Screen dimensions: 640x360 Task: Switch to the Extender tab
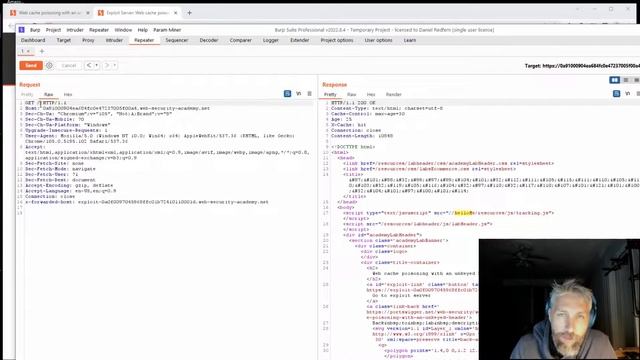pyautogui.click(x=300, y=40)
